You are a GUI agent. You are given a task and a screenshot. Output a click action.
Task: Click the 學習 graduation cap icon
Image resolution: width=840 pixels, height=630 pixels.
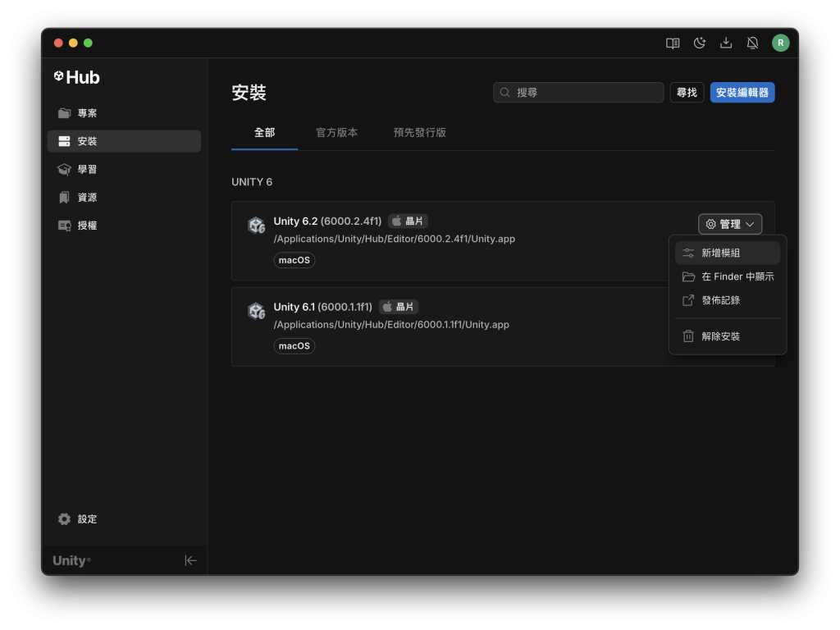tap(64, 169)
